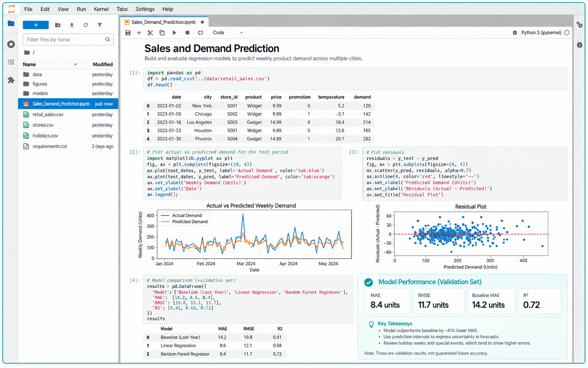Open holidays.csv file

pyautogui.click(x=68, y=136)
